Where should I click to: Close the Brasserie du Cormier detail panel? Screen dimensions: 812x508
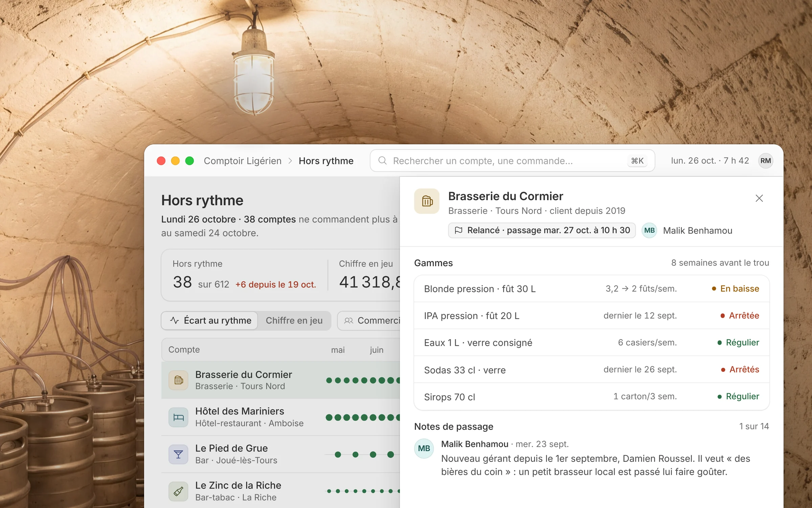tap(759, 198)
